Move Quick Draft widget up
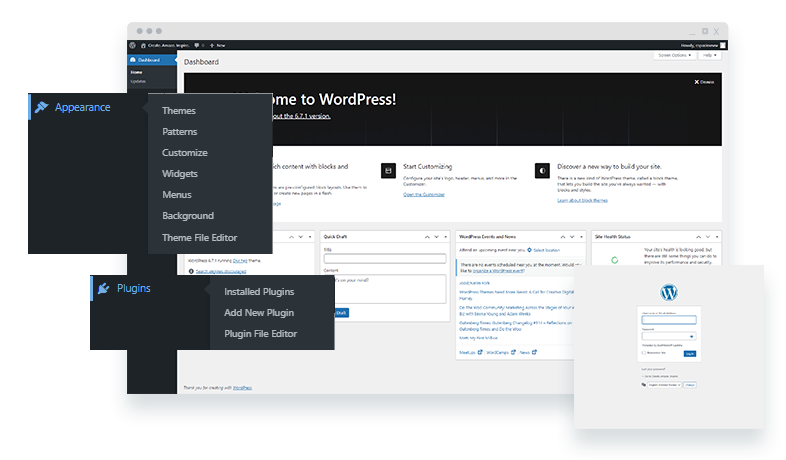This screenshot has width=786, height=460. click(427, 237)
